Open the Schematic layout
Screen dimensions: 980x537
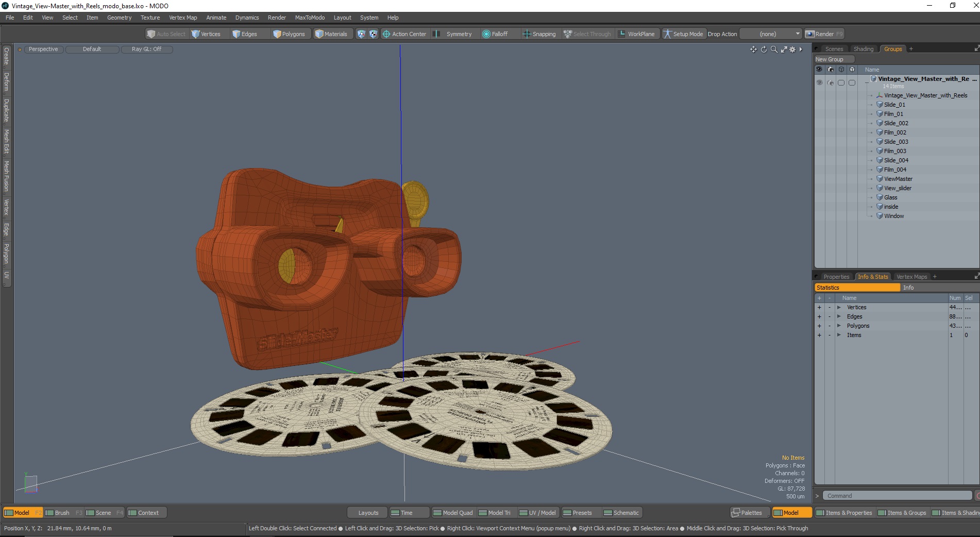(621, 513)
